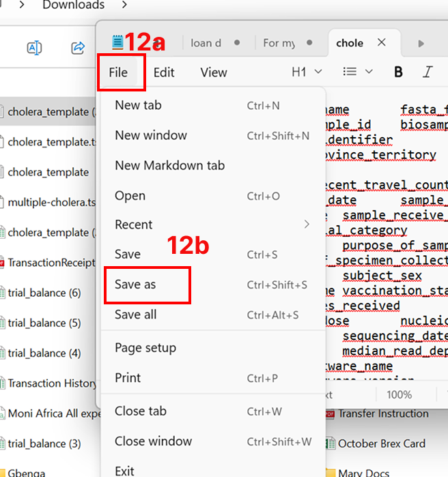Click subject_sex text in the editor

(382, 276)
